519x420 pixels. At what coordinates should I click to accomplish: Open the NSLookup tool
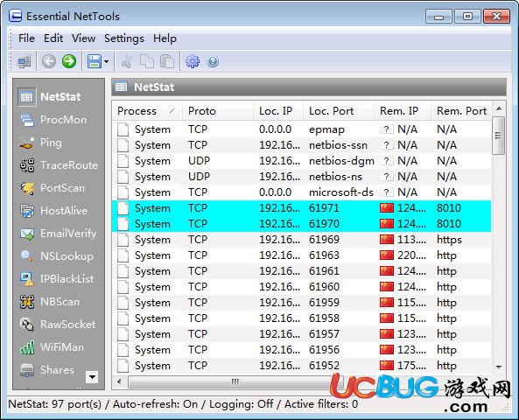[x=56, y=256]
